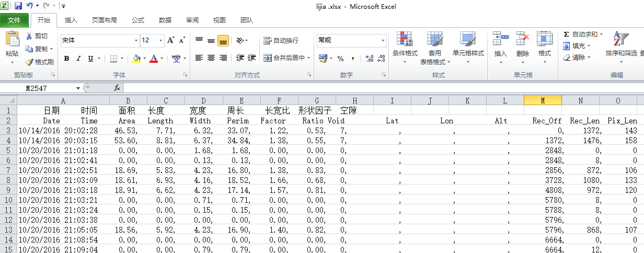The width and height of the screenshot is (644, 253).
Task: Switch to the 公式 (Formulas) ribbon tab
Action: pos(138,20)
